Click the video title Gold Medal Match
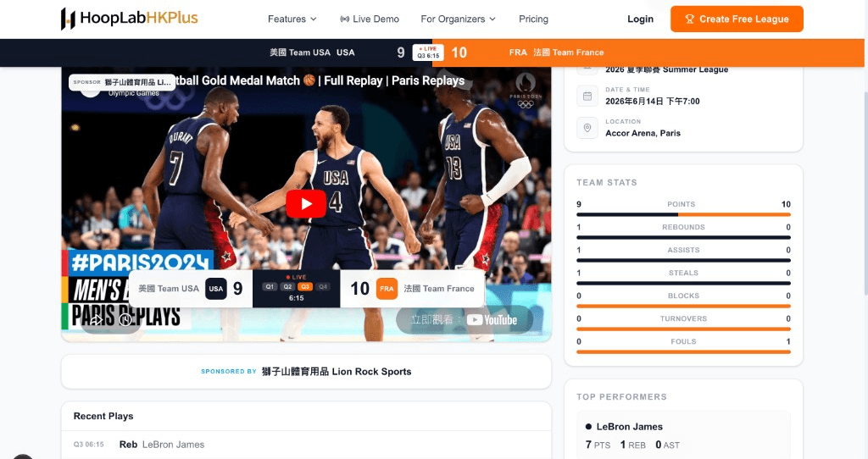 tap(320, 80)
